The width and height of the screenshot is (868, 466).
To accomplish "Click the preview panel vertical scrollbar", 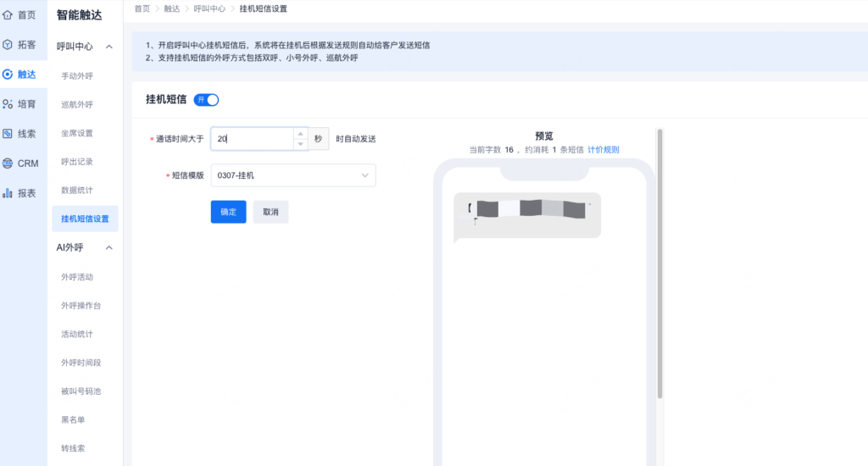I will tap(659, 254).
